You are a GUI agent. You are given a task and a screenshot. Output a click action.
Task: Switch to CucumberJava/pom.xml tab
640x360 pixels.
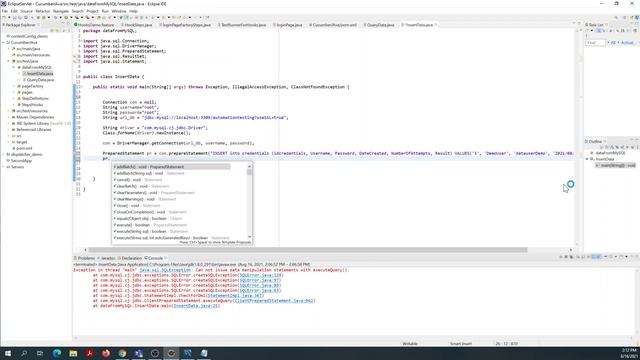coord(334,25)
